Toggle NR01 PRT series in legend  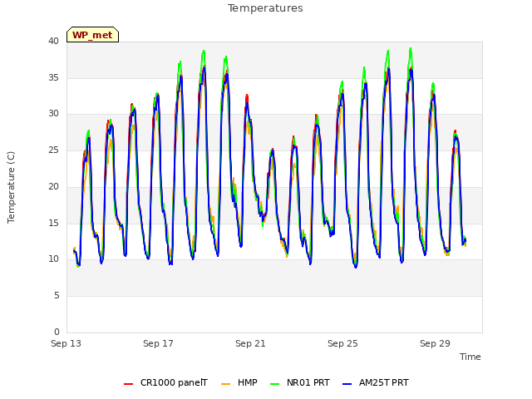300,382
